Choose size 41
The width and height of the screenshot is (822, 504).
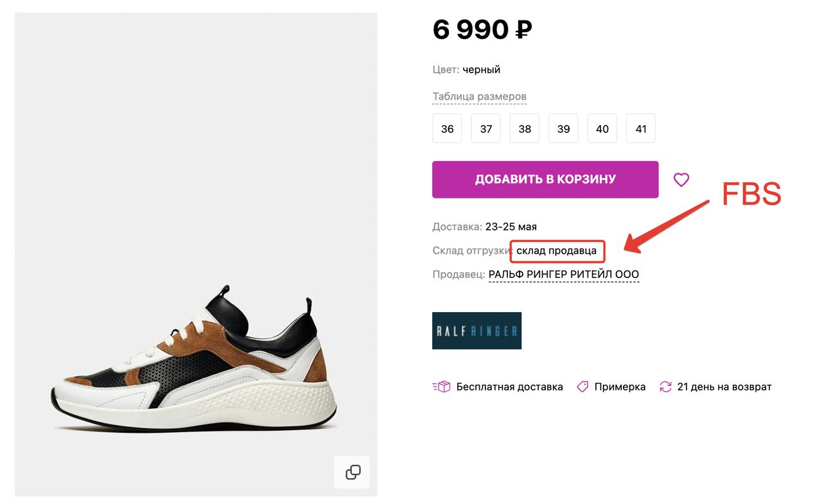(x=641, y=128)
